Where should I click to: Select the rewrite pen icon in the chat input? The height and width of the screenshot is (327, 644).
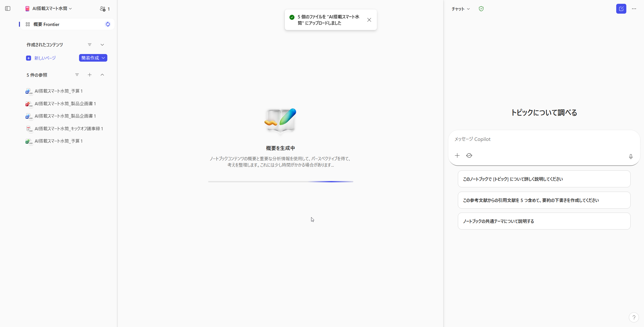pos(469,156)
